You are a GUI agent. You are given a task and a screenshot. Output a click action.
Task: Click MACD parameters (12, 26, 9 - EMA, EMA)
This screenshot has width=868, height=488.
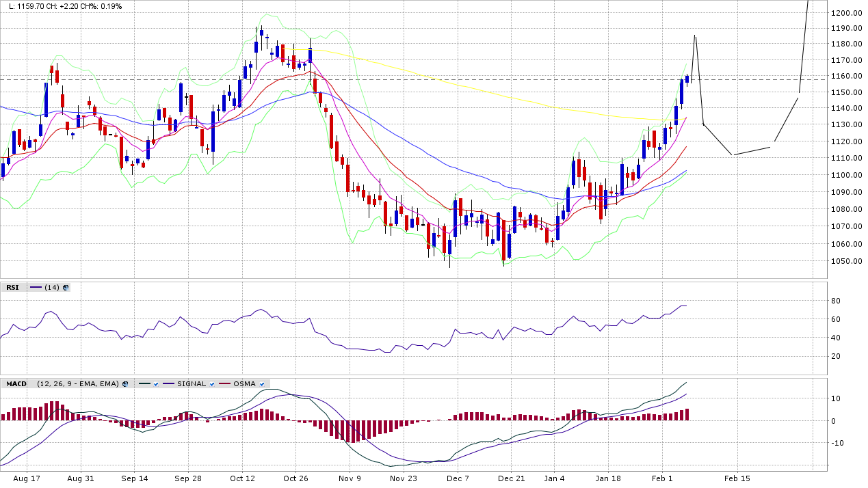[x=77, y=384]
